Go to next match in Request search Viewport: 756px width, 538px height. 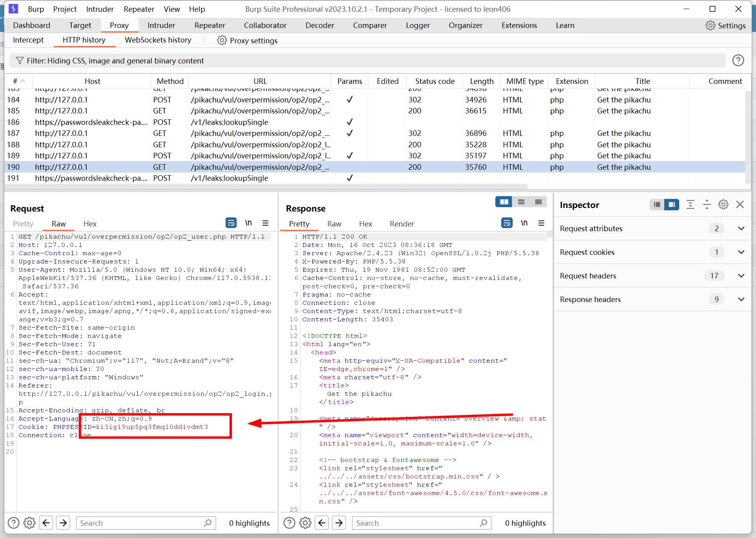click(63, 523)
